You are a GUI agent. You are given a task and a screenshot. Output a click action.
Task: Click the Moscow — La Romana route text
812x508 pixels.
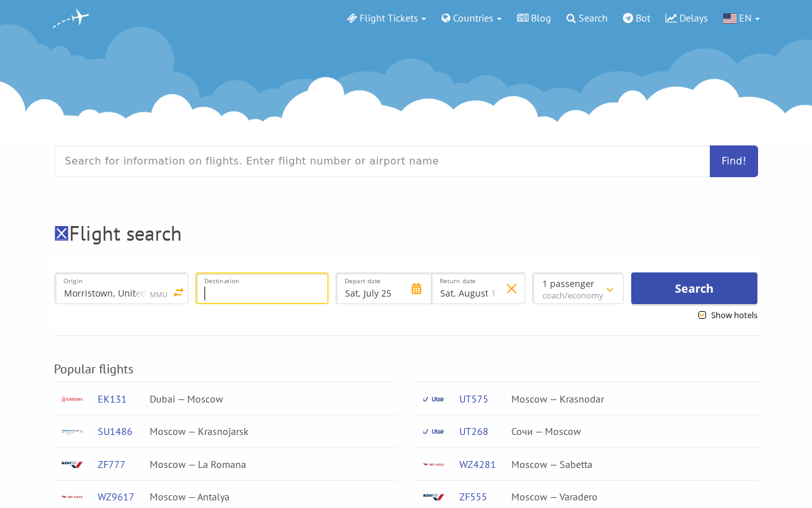point(198,464)
